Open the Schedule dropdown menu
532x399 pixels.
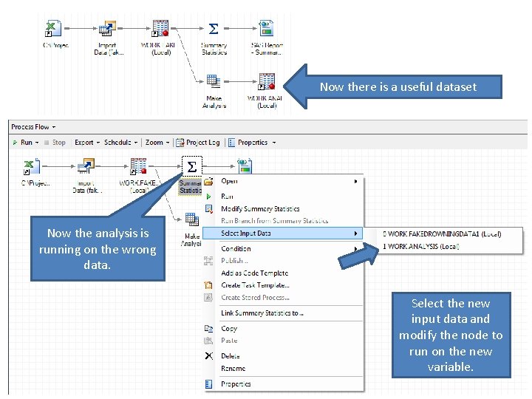coord(120,143)
